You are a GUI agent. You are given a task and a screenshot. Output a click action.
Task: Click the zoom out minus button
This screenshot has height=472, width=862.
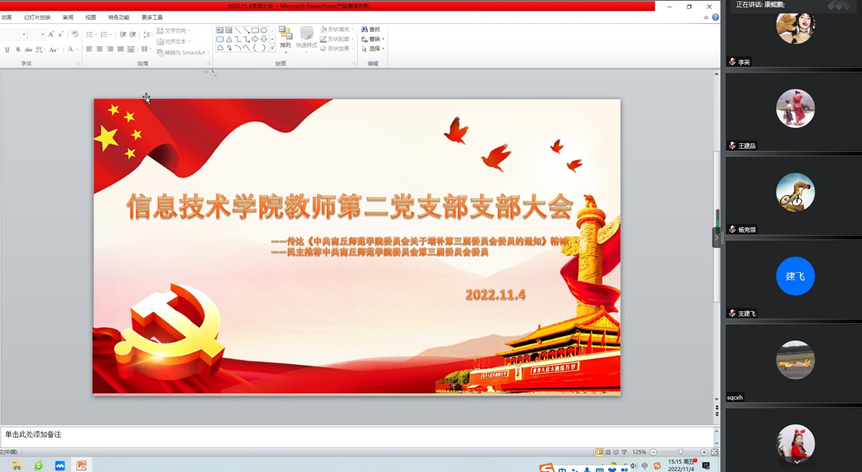(x=653, y=452)
